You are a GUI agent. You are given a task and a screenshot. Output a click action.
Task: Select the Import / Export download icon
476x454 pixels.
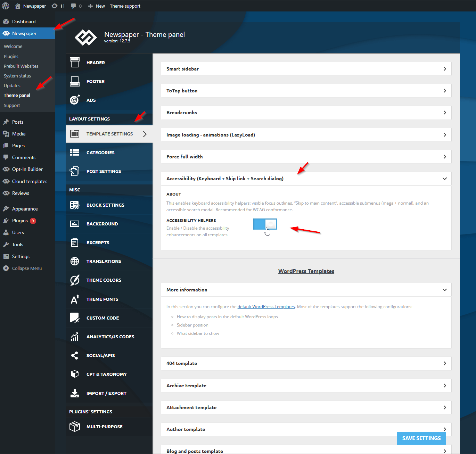[x=75, y=393]
